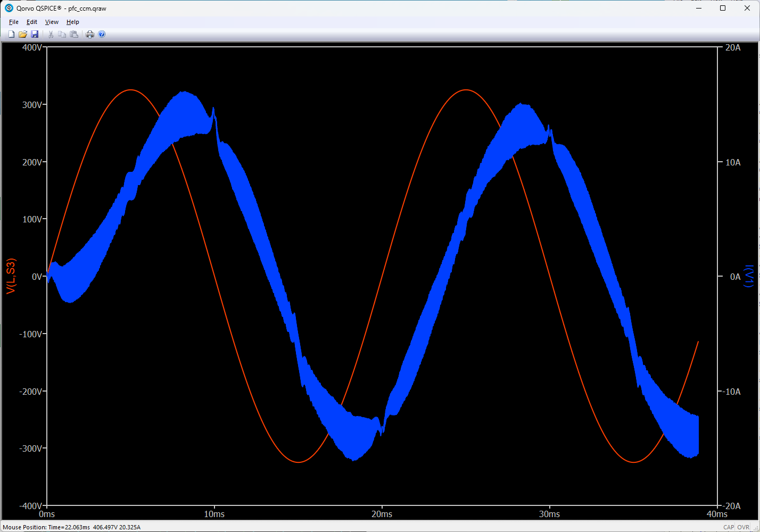Click the 20A right axis label

click(x=733, y=47)
